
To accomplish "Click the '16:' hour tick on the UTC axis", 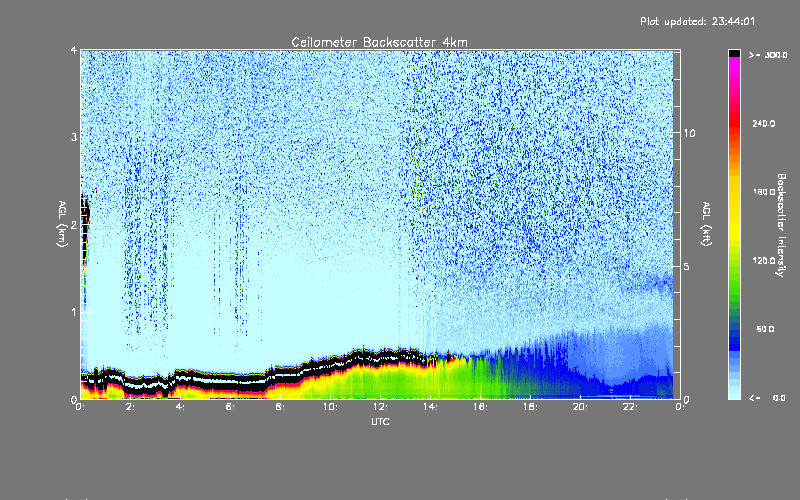I will (480, 407).
